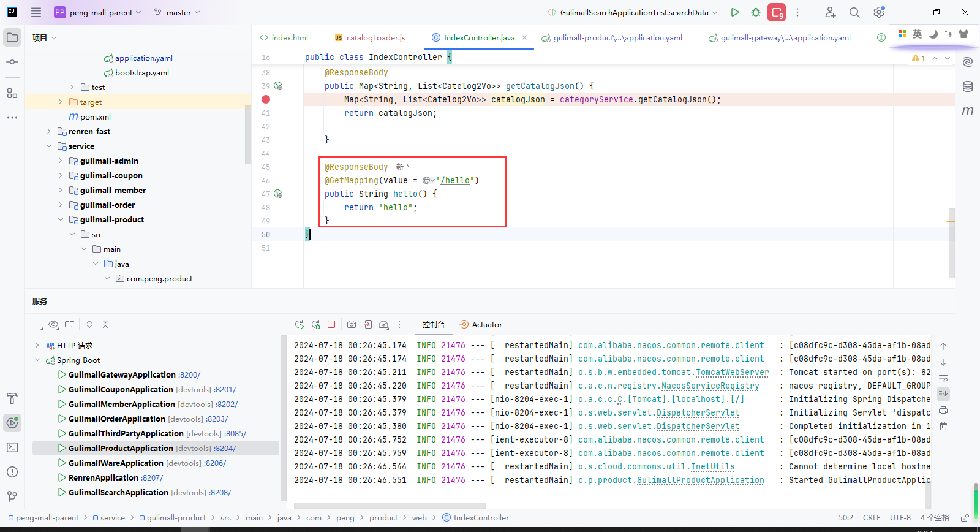Print console output printer icon

pos(943,410)
